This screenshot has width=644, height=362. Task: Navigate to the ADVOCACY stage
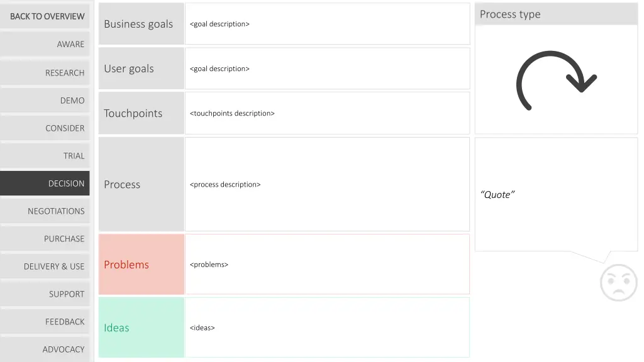click(x=45, y=349)
